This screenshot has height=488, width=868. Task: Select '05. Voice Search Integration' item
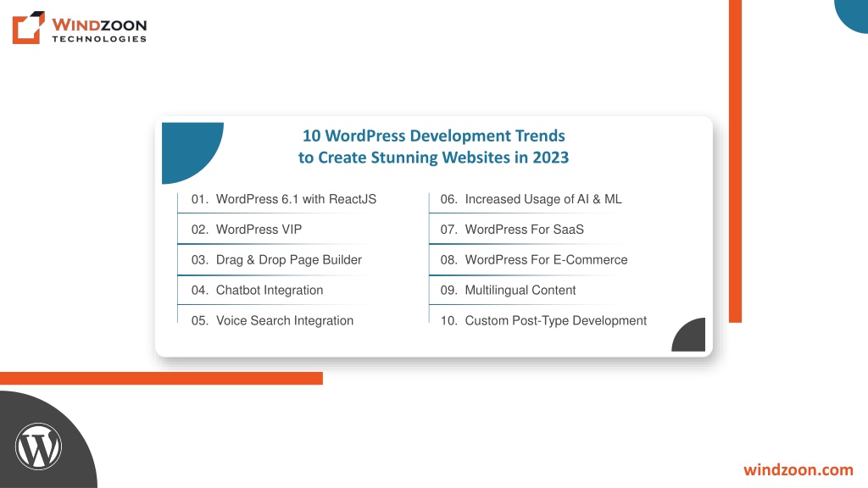[x=272, y=321]
